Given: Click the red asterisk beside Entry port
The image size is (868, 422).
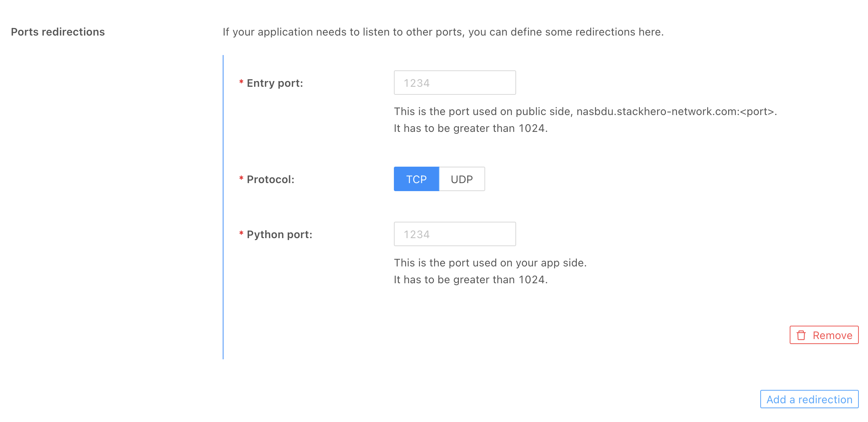Looking at the screenshot, I should (241, 82).
